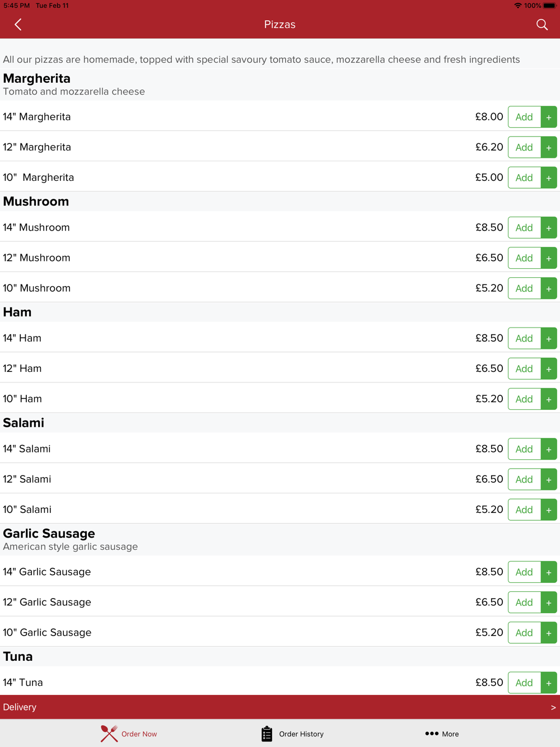This screenshot has width=560, height=747.
Task: Open the Order Now tab
Action: coord(129,734)
